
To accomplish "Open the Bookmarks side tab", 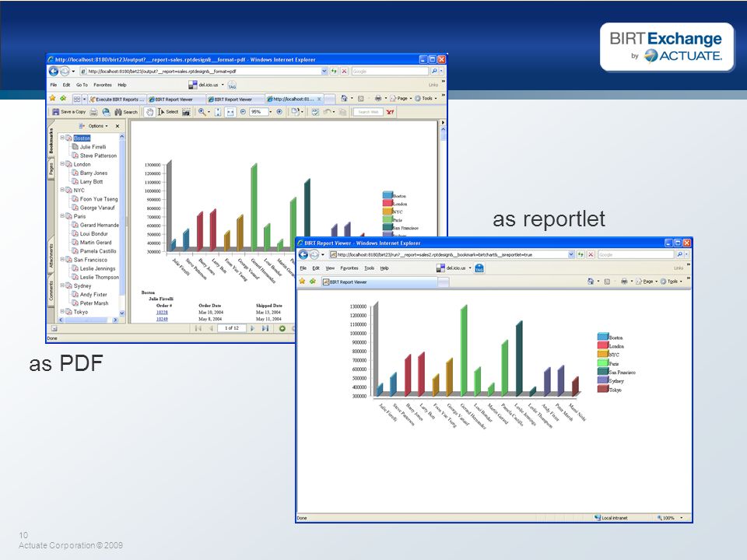I will coord(51,141).
